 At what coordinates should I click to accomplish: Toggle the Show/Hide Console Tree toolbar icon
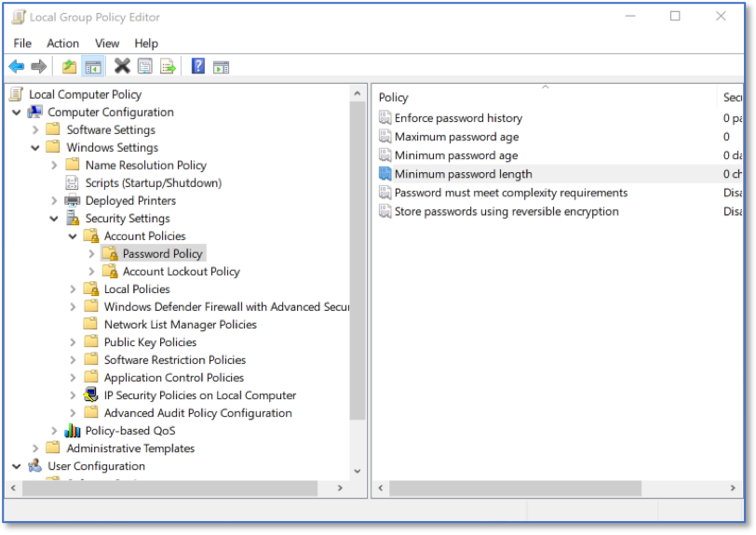(93, 67)
